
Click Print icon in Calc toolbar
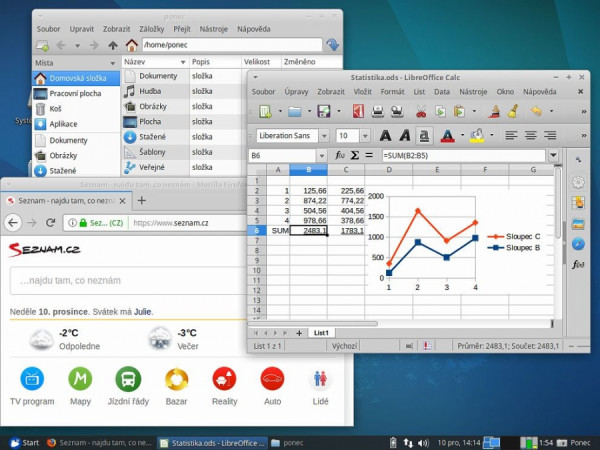coord(378,111)
